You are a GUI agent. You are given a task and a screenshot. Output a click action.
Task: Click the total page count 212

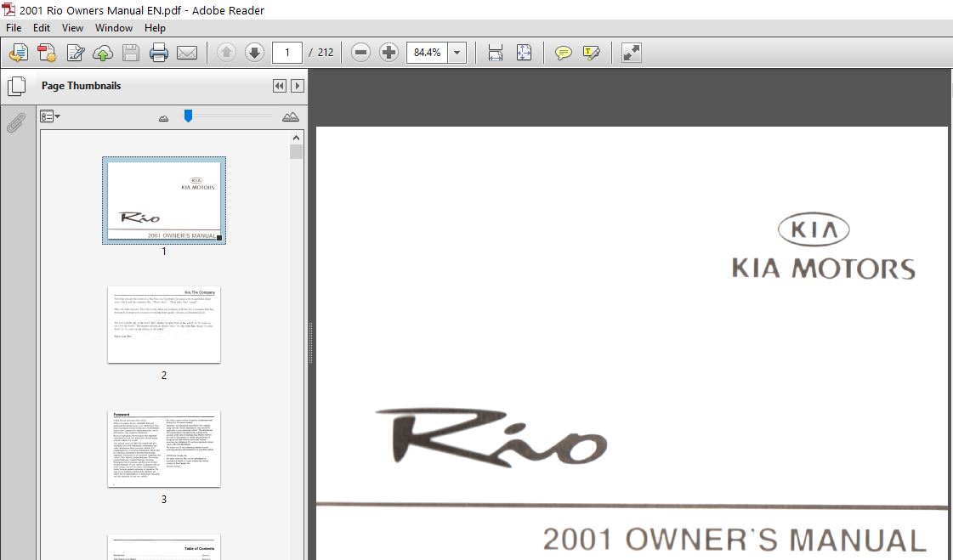326,53
